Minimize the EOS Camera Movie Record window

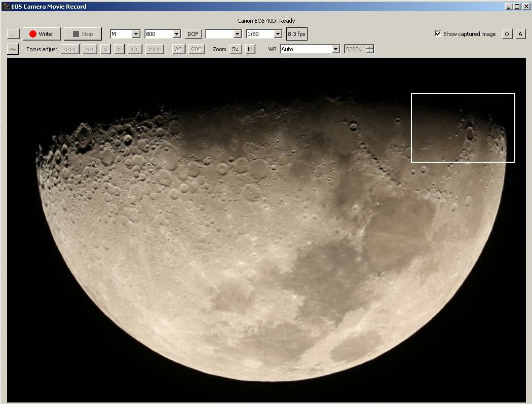pos(509,7)
